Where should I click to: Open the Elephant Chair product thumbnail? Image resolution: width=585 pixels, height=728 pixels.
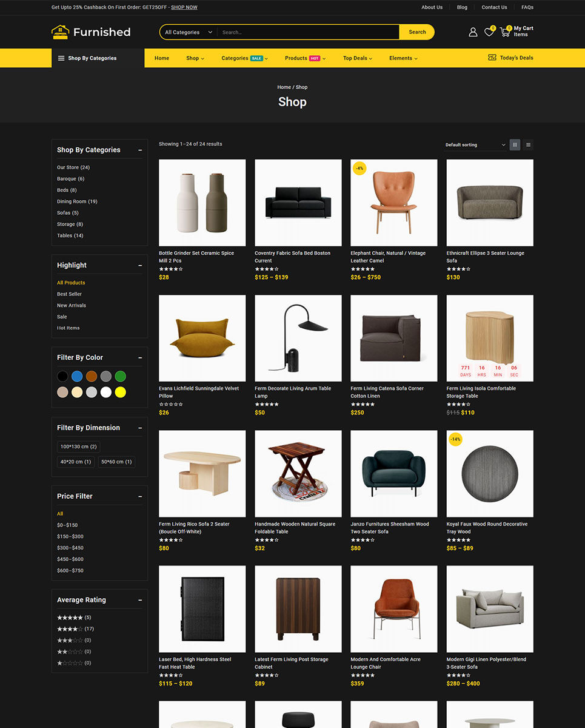[x=393, y=203]
